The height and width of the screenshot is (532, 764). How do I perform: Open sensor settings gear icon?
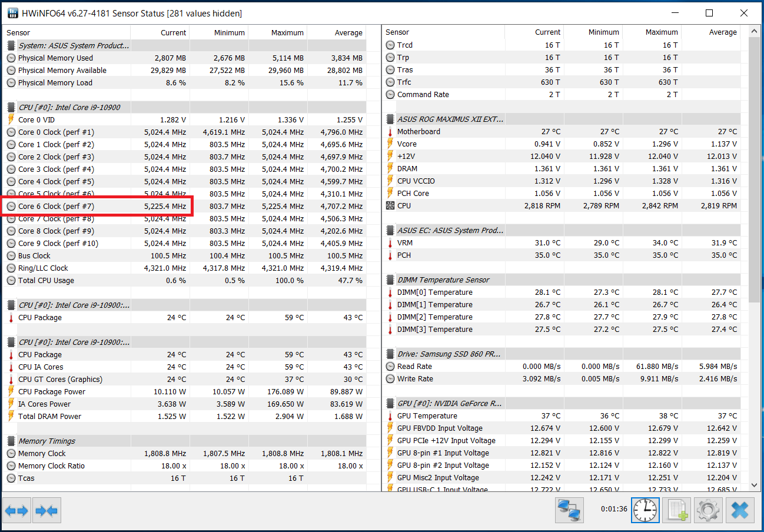point(708,510)
